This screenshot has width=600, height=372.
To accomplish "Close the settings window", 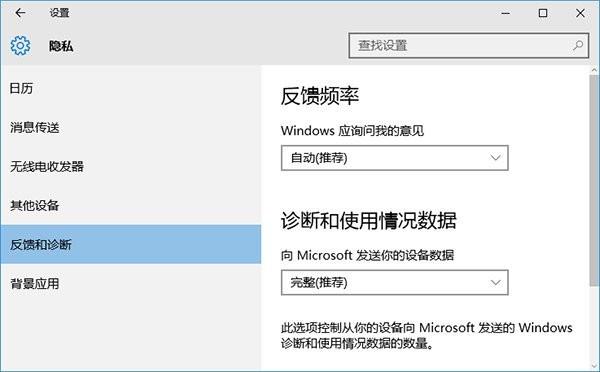I will click(580, 13).
